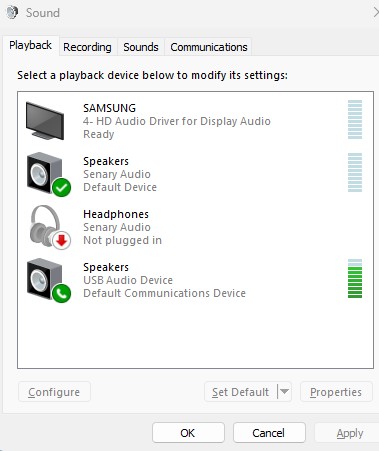Select the SAMSUNG monitor device icon
Viewport: 379px width, 451px height.
(45, 121)
